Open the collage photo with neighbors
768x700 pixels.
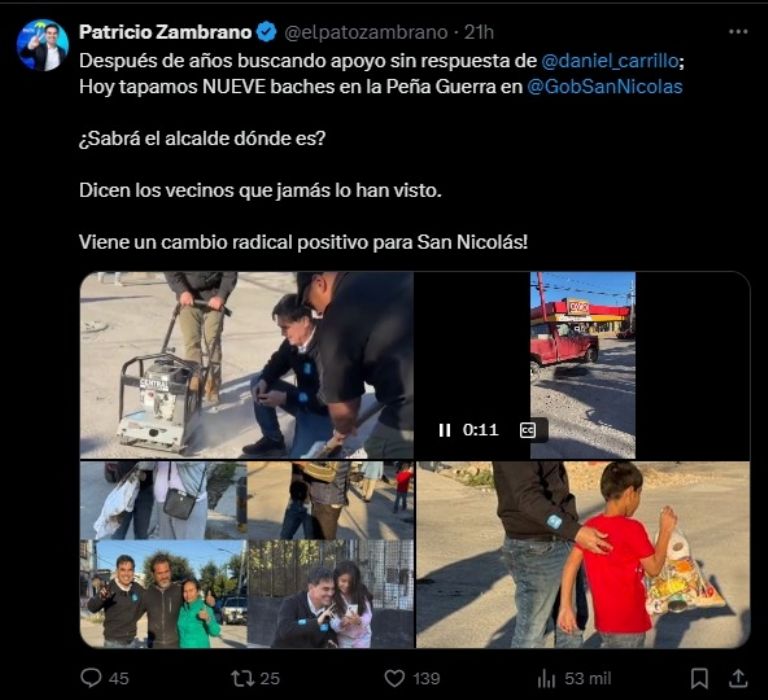click(247, 555)
